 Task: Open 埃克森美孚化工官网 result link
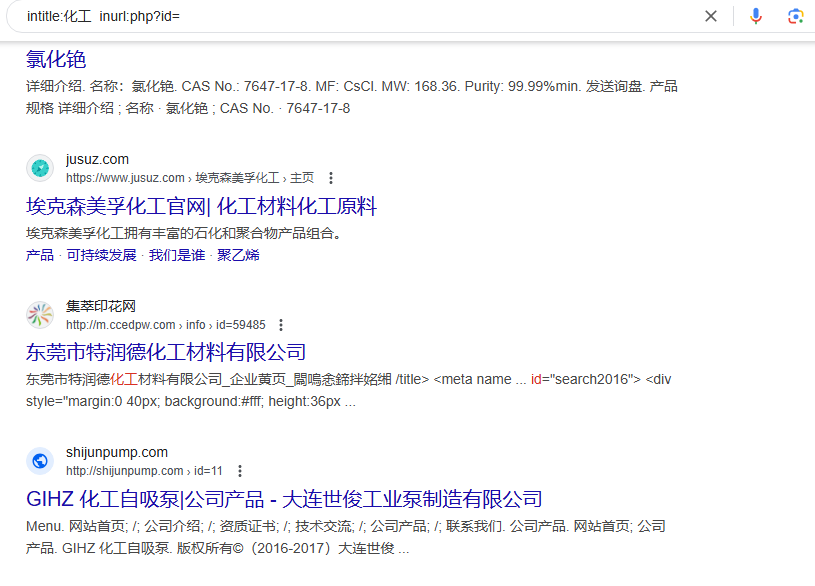201,207
